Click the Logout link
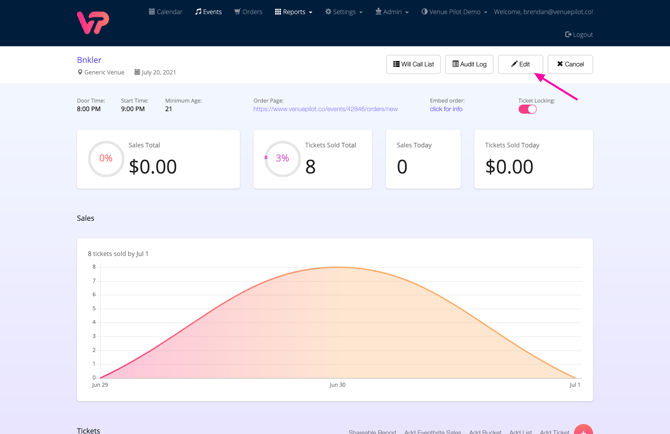The image size is (670, 434). tap(579, 34)
